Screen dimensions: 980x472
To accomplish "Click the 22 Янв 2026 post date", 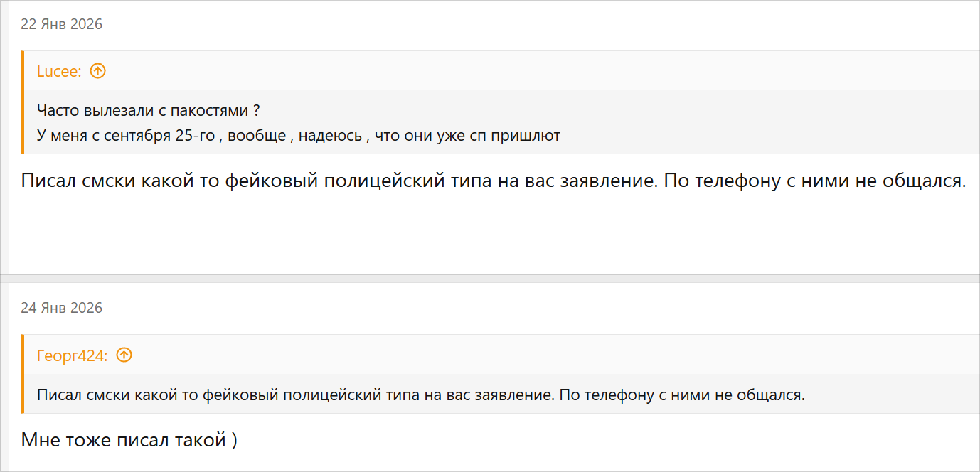I will [61, 24].
